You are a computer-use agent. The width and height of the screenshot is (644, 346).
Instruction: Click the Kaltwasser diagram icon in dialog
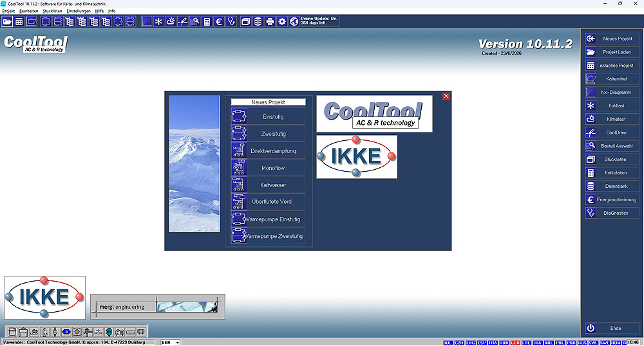(239, 185)
